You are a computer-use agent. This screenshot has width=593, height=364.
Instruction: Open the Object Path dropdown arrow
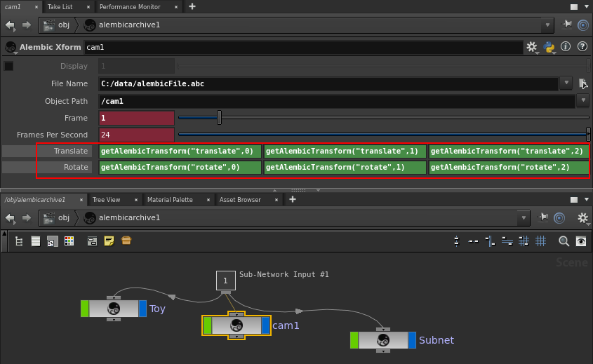(583, 100)
